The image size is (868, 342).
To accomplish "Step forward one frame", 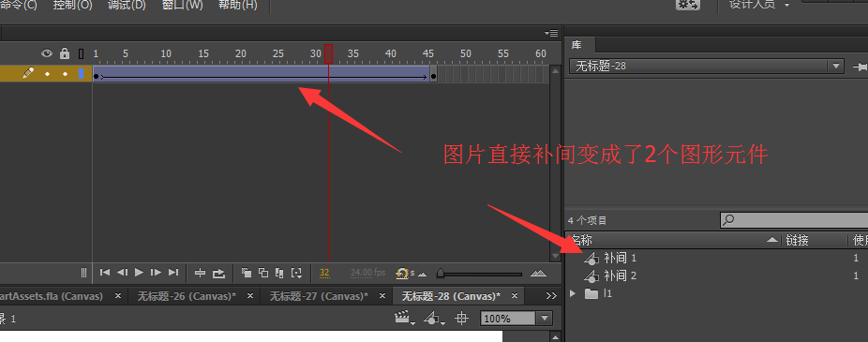I will click(x=157, y=273).
